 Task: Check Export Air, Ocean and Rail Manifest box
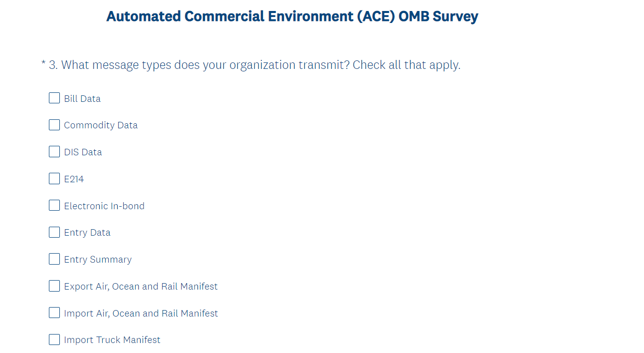(x=54, y=286)
